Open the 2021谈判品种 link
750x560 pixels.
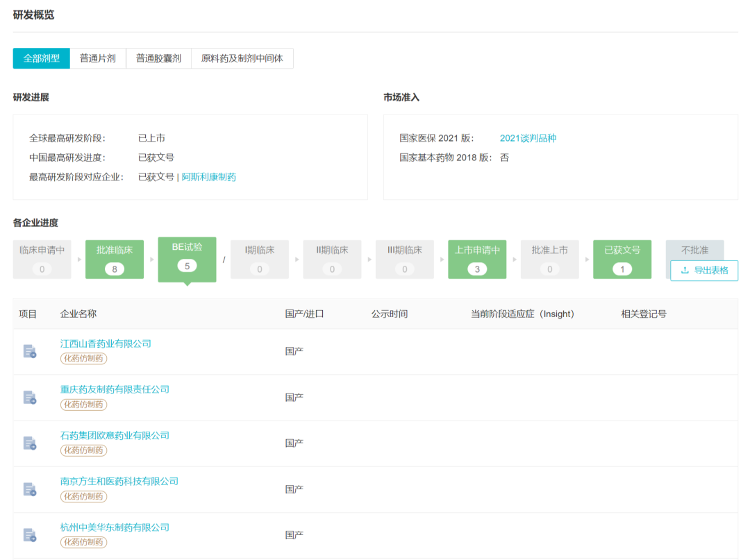[x=528, y=138]
